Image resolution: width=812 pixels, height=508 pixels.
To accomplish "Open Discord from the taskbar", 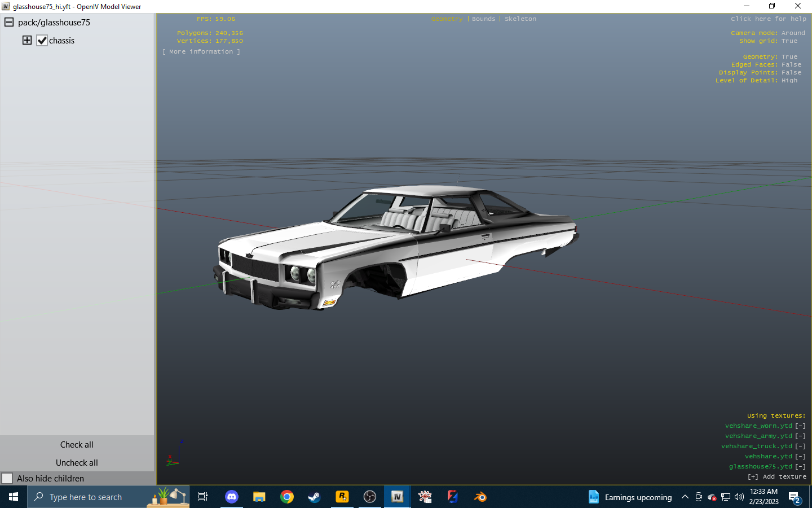I will pyautogui.click(x=232, y=497).
